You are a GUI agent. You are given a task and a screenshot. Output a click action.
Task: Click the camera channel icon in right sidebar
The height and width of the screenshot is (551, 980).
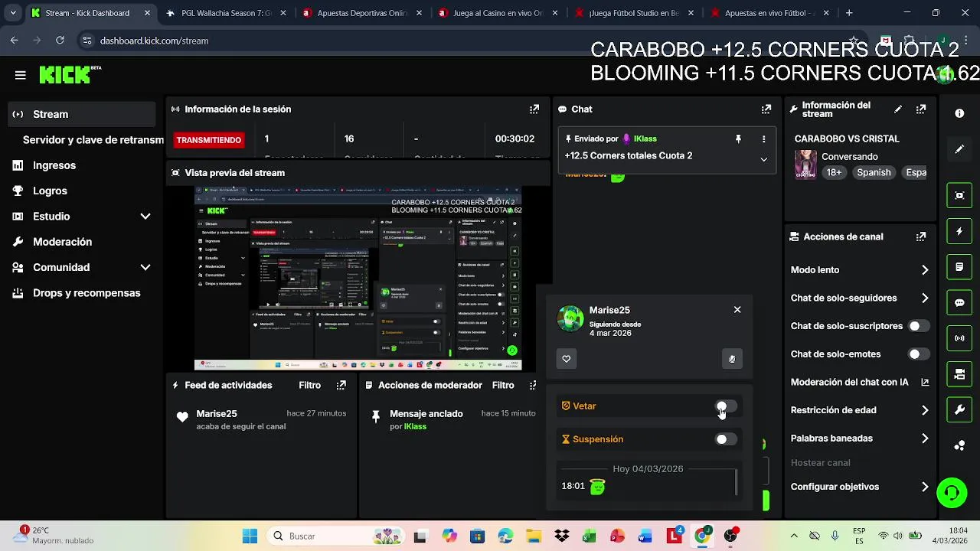click(x=959, y=374)
